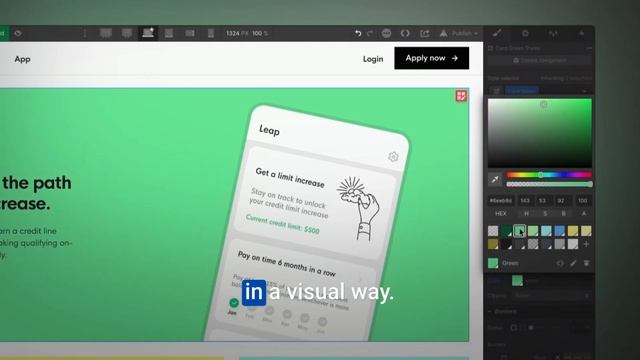Click the Create Component button in Style panel

(x=540, y=60)
